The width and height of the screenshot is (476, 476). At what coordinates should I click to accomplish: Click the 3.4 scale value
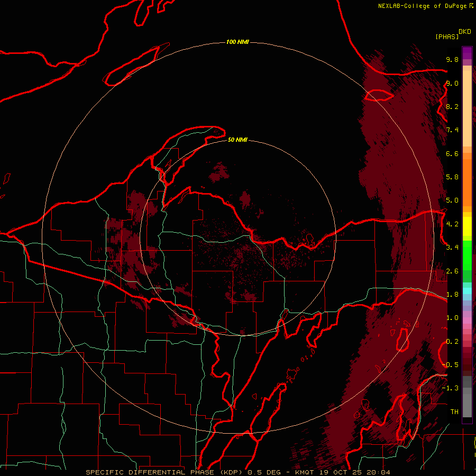[452, 248]
